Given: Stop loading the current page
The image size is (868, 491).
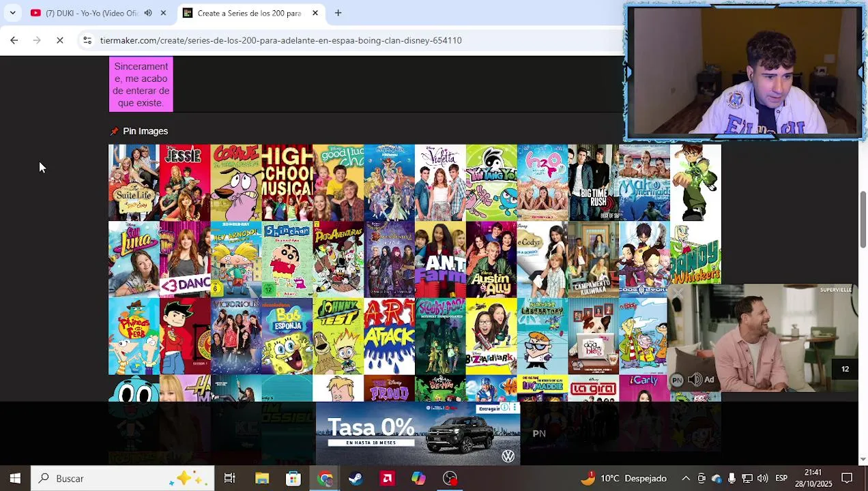Looking at the screenshot, I should (60, 40).
